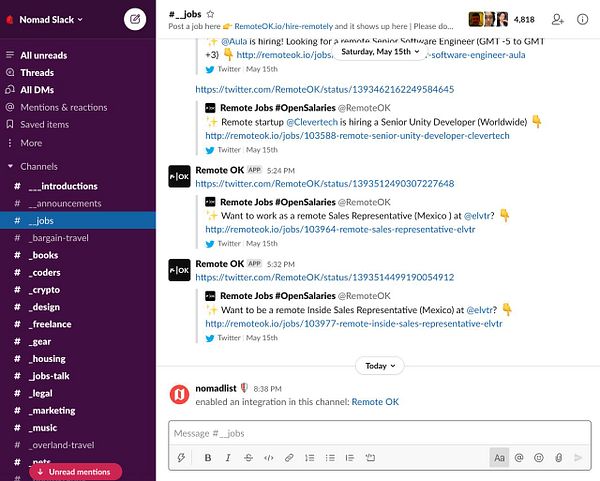Screen dimensions: 600x481
Task: Select the __jobs channel in sidebar
Action: (x=78, y=221)
